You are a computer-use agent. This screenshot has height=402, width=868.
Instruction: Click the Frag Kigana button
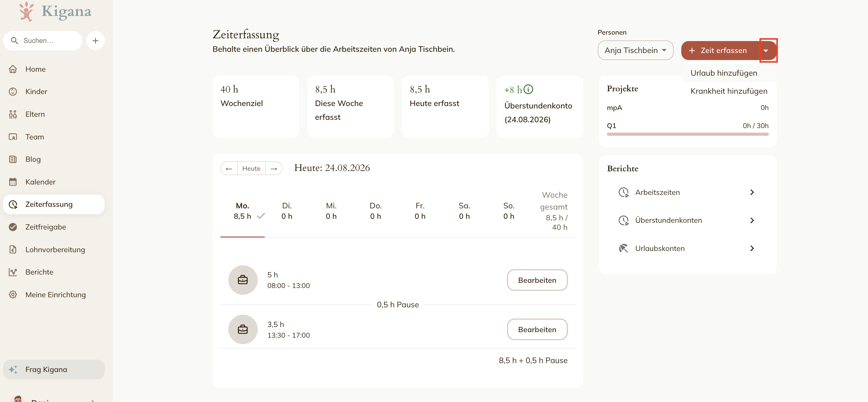(54, 369)
